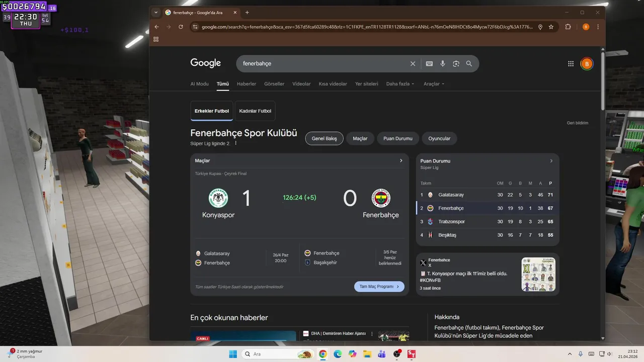Screen dimensions: 644x362
Task: Show hidden system tray icons
Action: click(570, 354)
